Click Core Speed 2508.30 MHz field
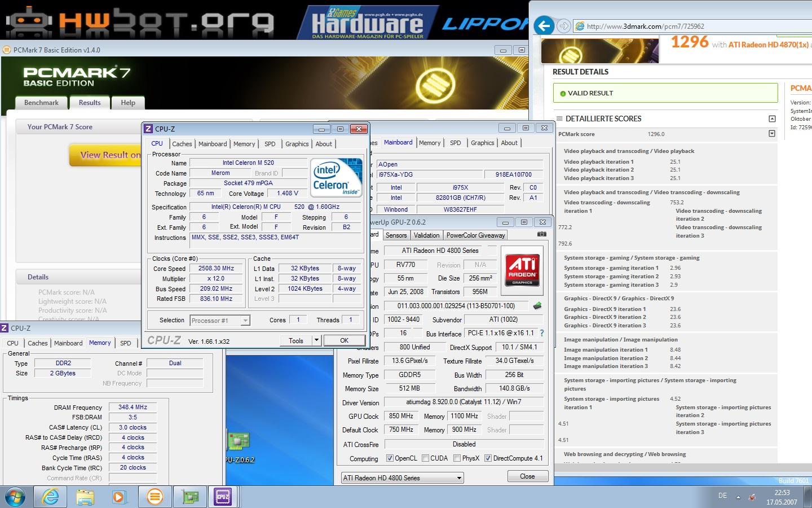Viewport: 812px width, 508px height. pyautogui.click(x=216, y=269)
